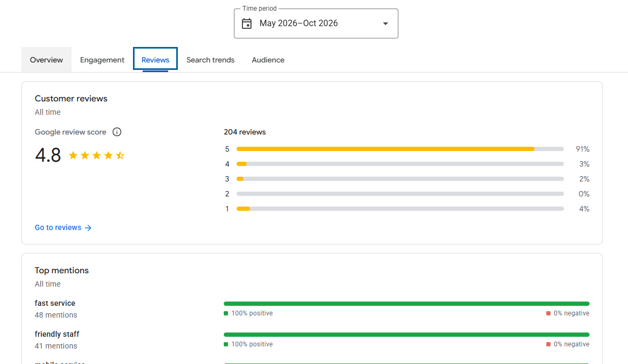Click the 91% value for 5 stars
Viewport: 628px width, 364px height.
pyautogui.click(x=582, y=149)
